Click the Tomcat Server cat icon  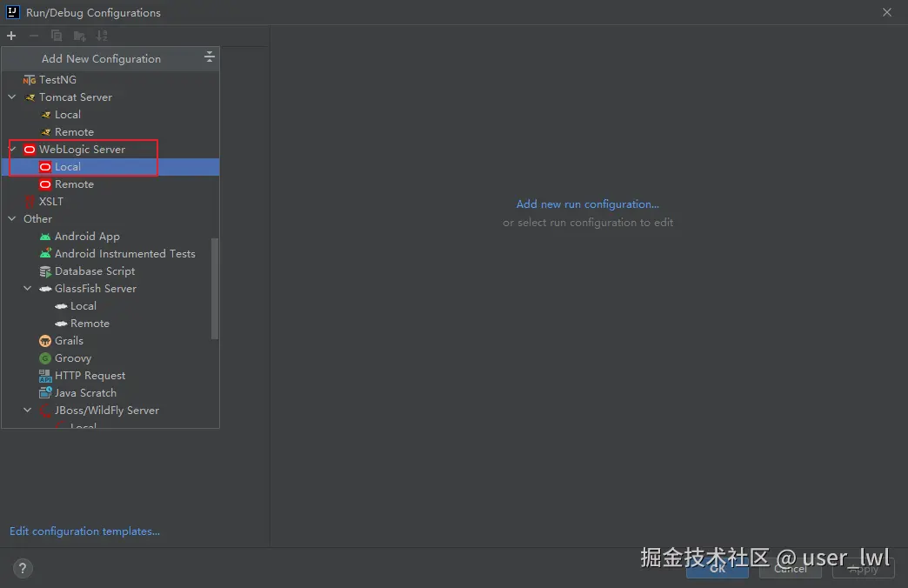[x=30, y=97]
